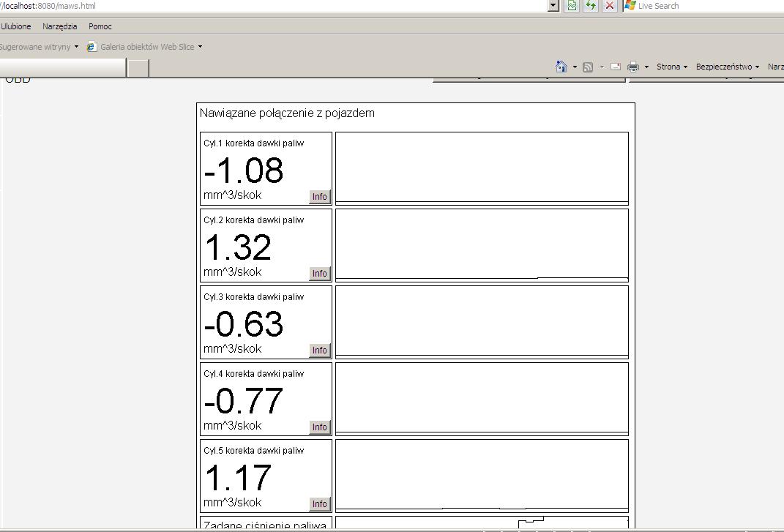Click the Refresh page icon
This screenshot has height=532, width=784.
[x=591, y=6]
